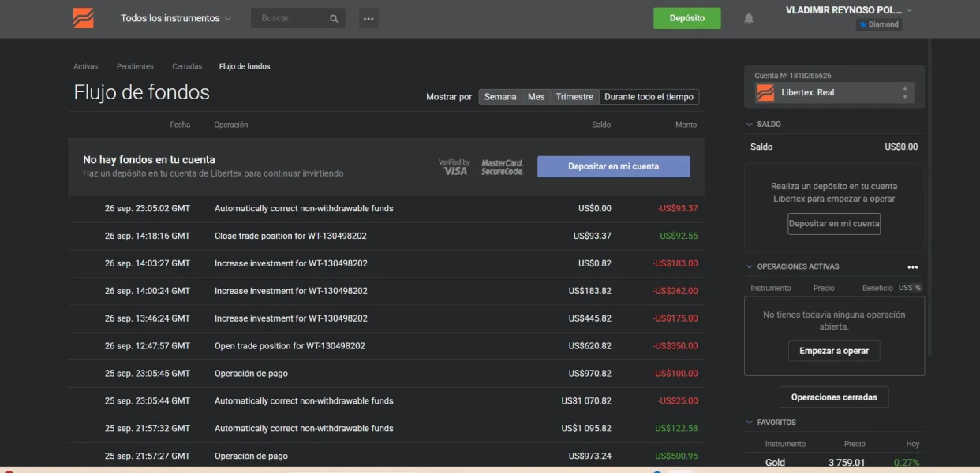This screenshot has width=980, height=473.
Task: Select the Semana period filter
Action: [500, 97]
